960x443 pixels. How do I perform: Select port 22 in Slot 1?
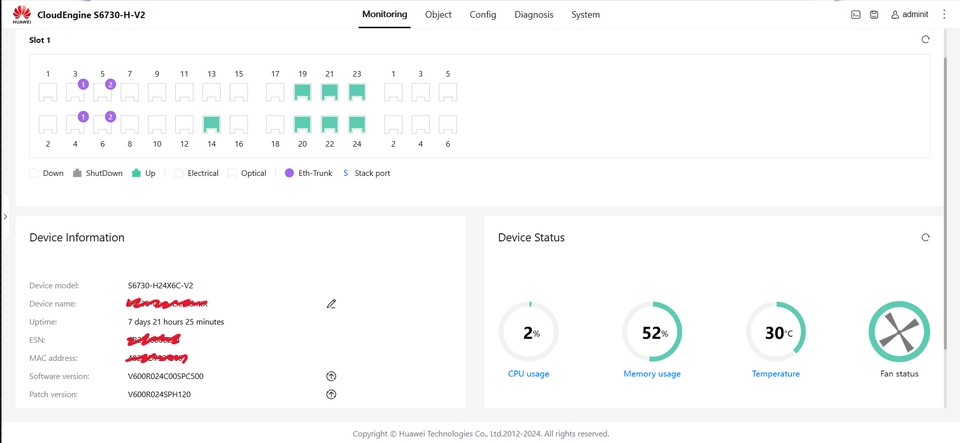click(x=329, y=124)
